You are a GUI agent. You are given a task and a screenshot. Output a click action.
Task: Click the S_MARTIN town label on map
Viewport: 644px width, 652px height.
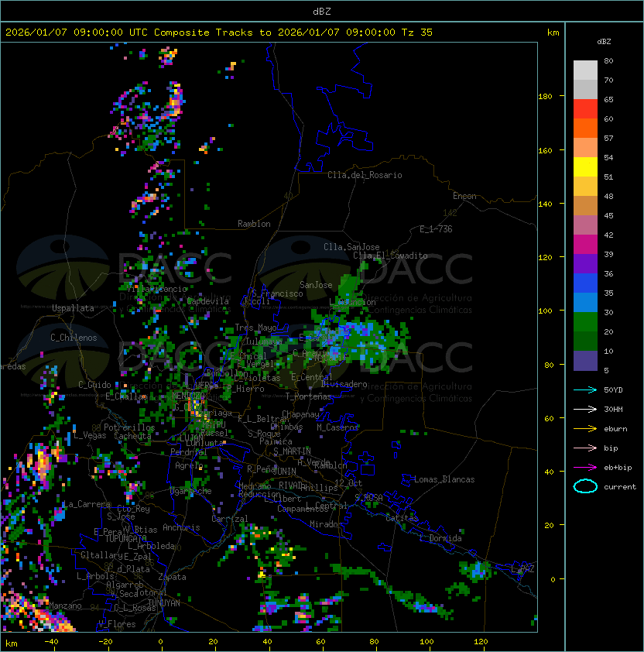[292, 451]
